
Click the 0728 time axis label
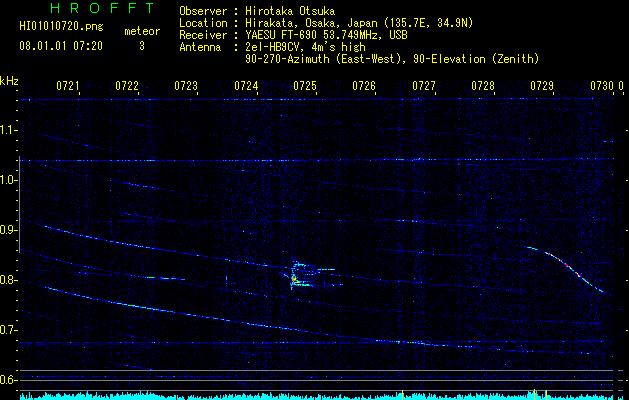pyautogui.click(x=483, y=85)
